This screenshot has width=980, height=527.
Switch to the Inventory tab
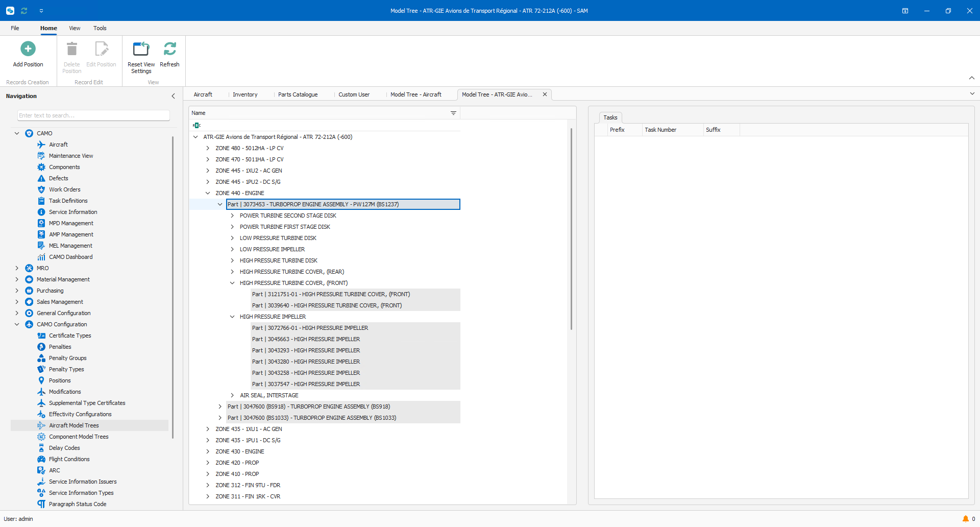(x=245, y=94)
